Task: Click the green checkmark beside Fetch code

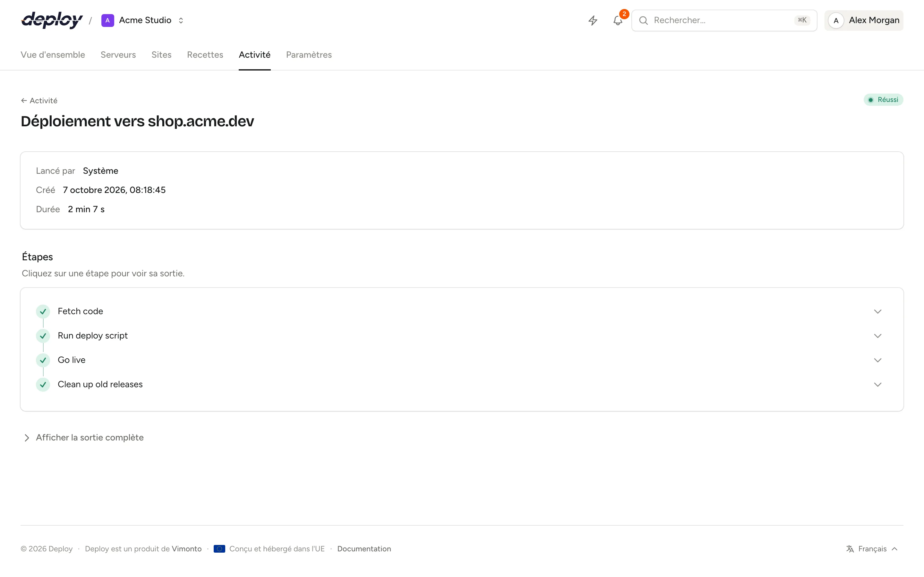Action: point(43,311)
